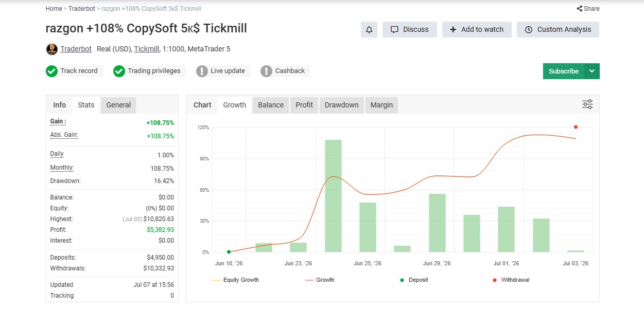Select the Balance chart tab
Image resolution: width=644 pixels, height=309 pixels.
271,105
